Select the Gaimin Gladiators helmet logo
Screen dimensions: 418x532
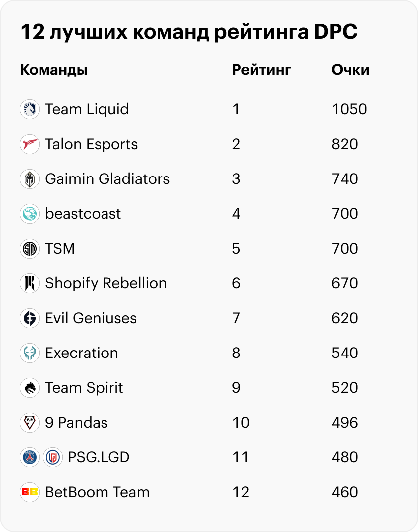[x=30, y=179]
